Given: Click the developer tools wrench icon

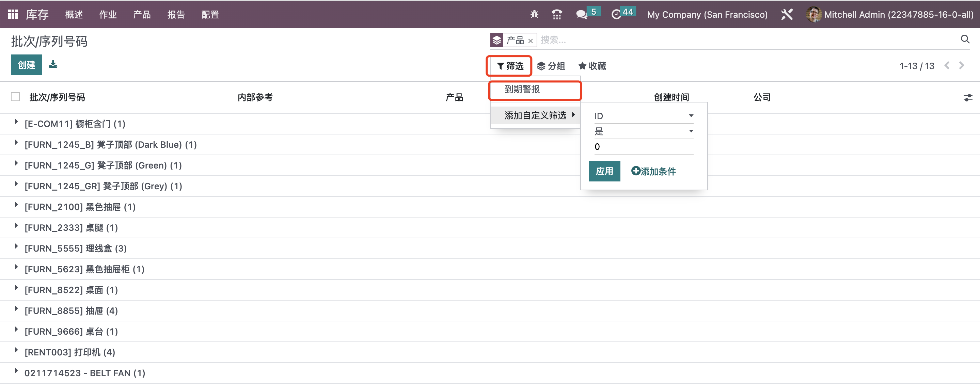Looking at the screenshot, I should (x=787, y=14).
